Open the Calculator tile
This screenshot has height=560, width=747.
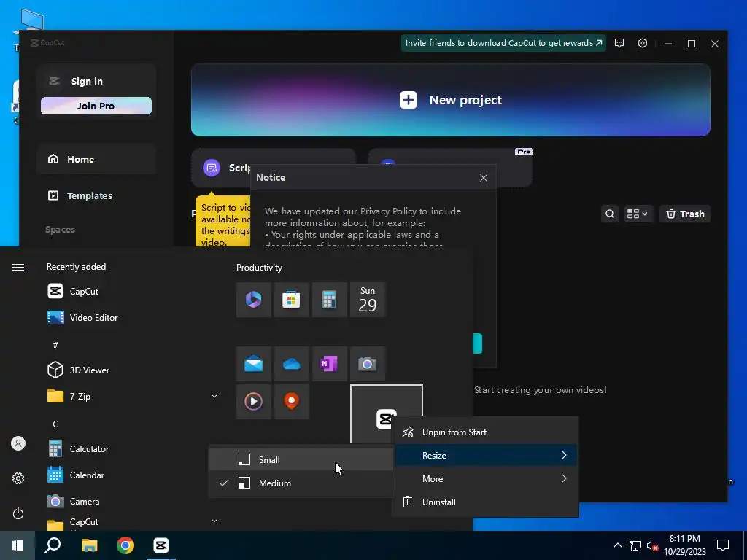[329, 300]
